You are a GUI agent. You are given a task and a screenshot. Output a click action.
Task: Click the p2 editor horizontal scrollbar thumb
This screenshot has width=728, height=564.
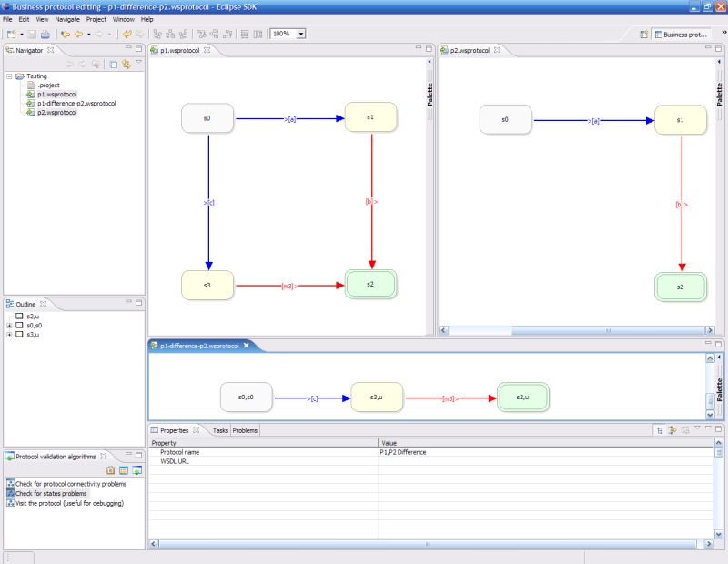608,330
